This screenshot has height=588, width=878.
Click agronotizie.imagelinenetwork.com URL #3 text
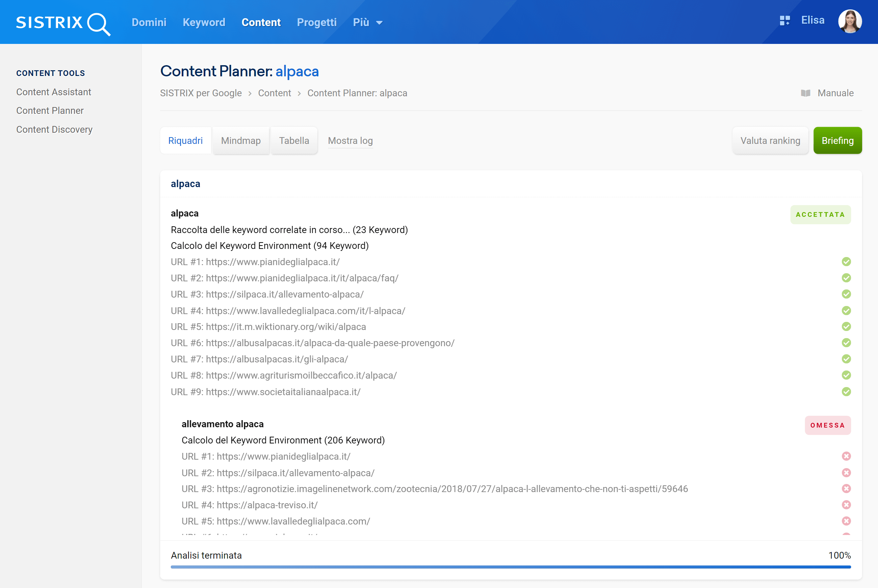pyautogui.click(x=435, y=489)
